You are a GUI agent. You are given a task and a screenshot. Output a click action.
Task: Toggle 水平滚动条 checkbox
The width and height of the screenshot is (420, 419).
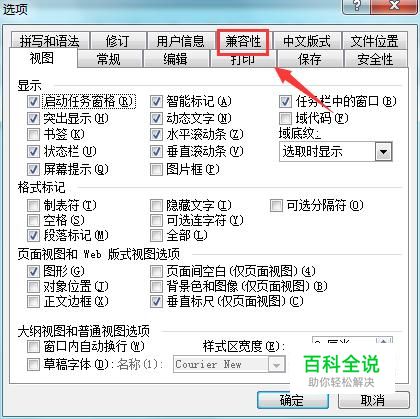pyautogui.click(x=156, y=134)
